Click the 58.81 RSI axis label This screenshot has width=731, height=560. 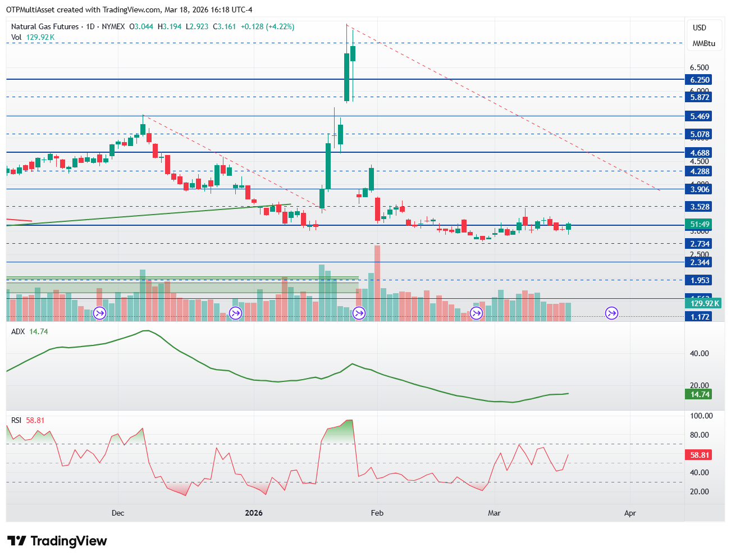[x=700, y=455]
